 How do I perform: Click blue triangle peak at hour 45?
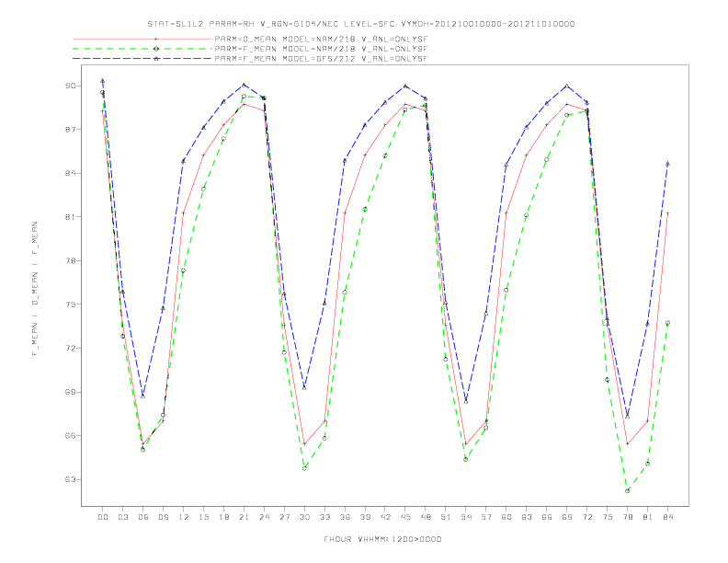(x=405, y=86)
